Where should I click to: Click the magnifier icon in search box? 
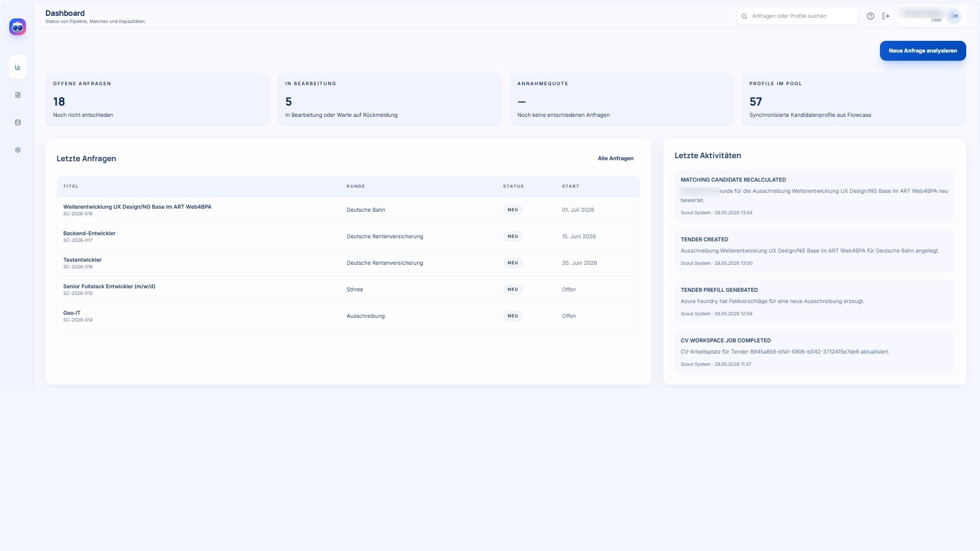pos(744,16)
